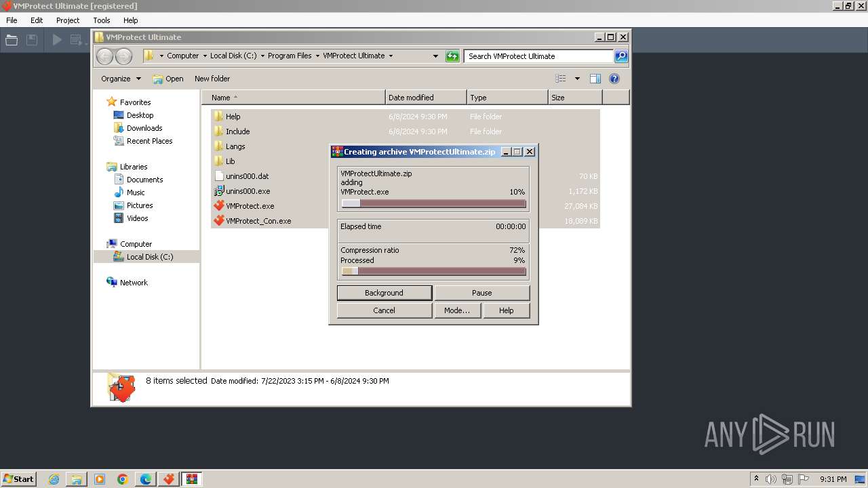Click the Pause button

482,293
